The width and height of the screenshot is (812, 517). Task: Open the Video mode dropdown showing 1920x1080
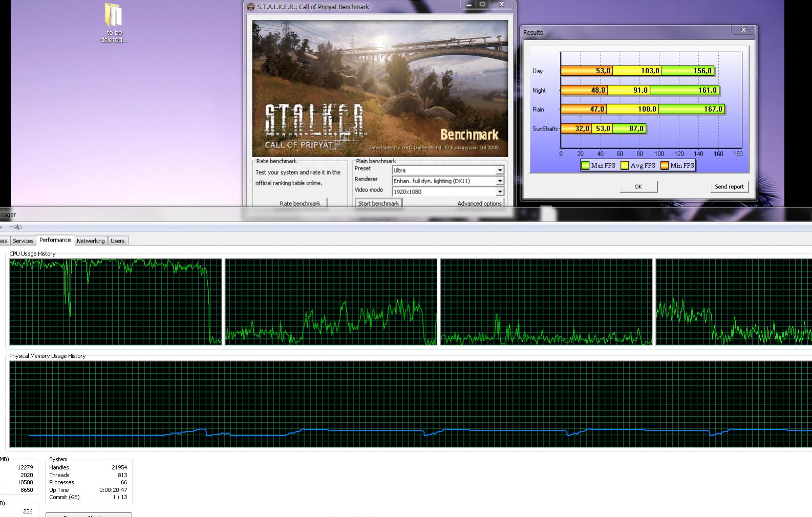click(500, 191)
